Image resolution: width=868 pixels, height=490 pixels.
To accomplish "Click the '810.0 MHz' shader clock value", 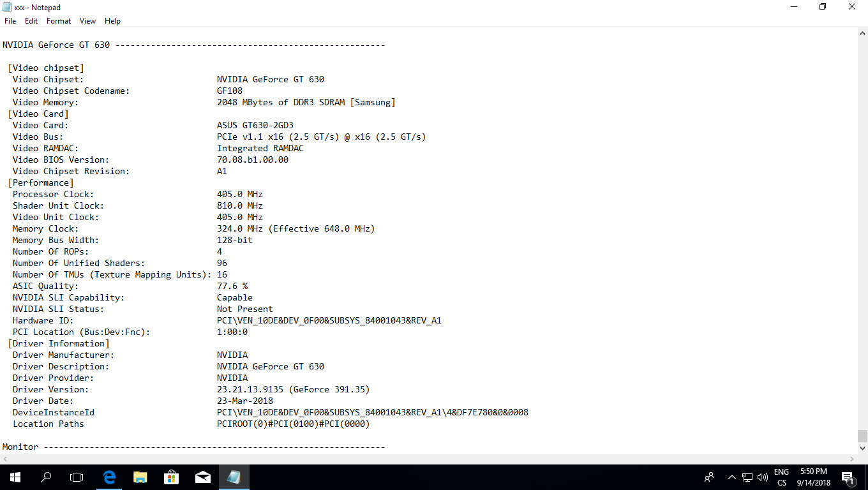I will [240, 206].
